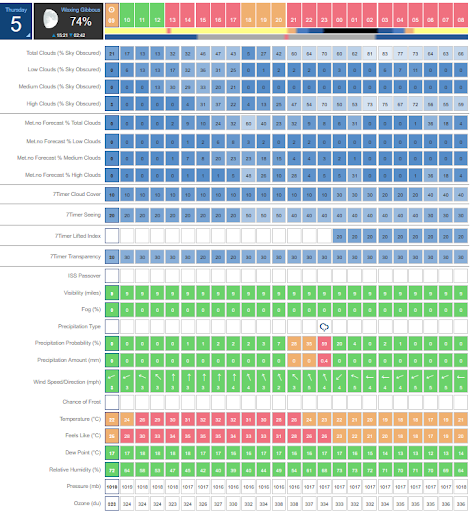This screenshot has height=512, width=470.
Task: Click the wind arrow in the 17 column
Action: [233, 377]
